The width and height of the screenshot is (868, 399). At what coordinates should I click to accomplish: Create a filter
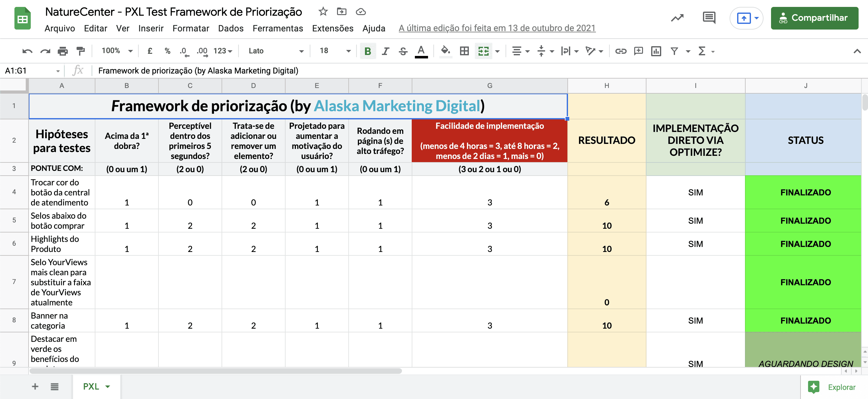[674, 51]
